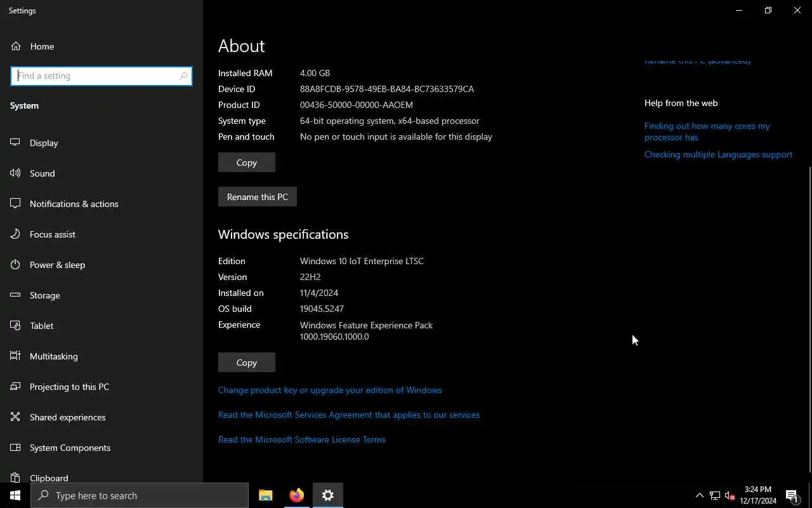This screenshot has height=508, width=812.
Task: Click the network tray icon
Action: pos(715,495)
